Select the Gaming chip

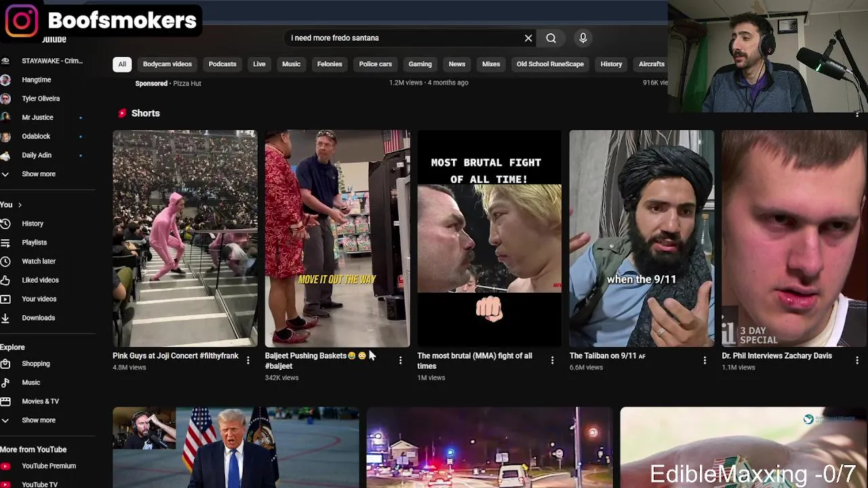coord(420,64)
